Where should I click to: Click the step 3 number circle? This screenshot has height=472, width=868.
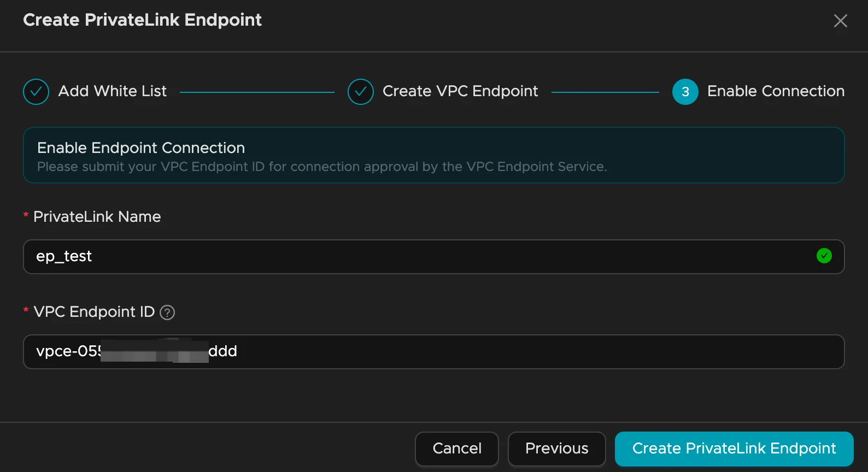[x=685, y=92]
